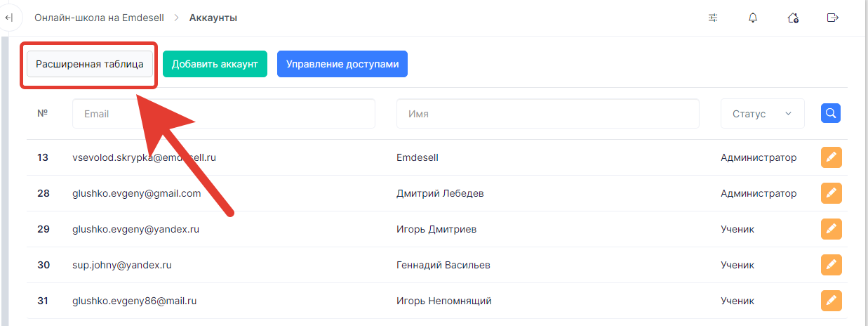Select the sup.johny@yandex.ru row
The width and height of the screenshot is (868, 326).
(x=436, y=265)
